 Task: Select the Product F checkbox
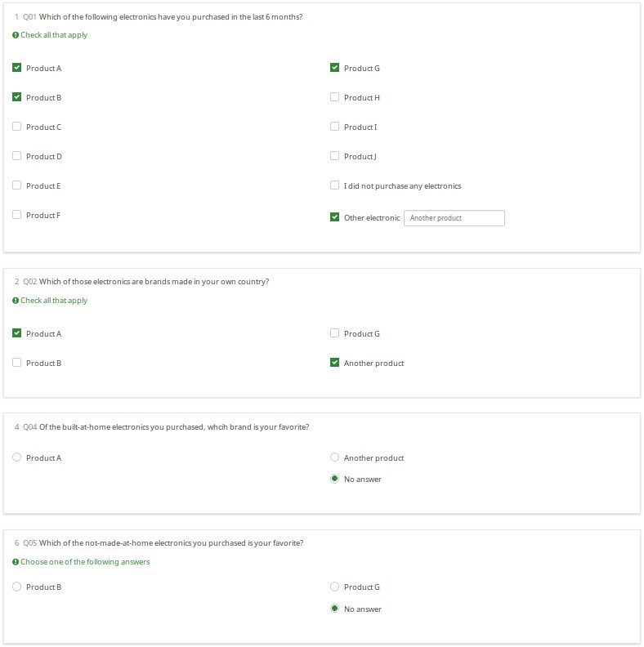(x=17, y=215)
